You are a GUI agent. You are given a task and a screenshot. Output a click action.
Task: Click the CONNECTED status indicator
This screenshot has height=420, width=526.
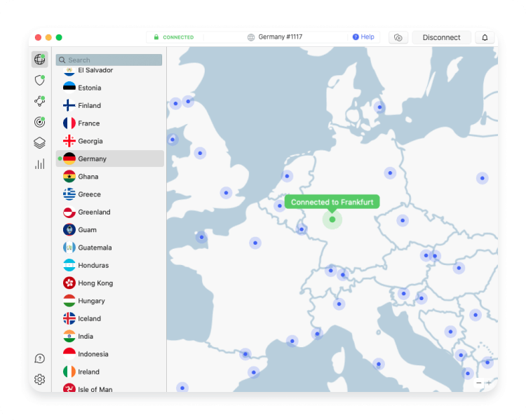tap(178, 37)
